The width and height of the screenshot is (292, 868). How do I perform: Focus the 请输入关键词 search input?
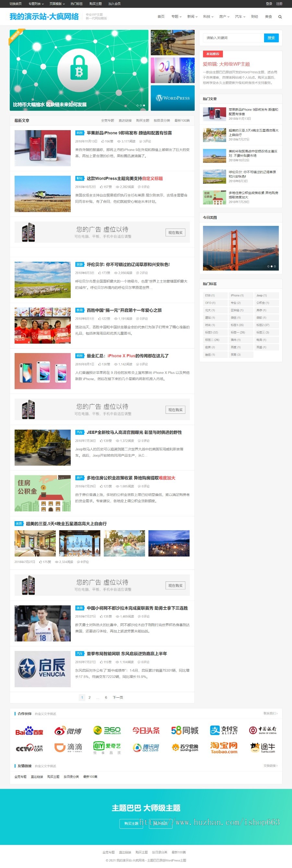(233, 38)
